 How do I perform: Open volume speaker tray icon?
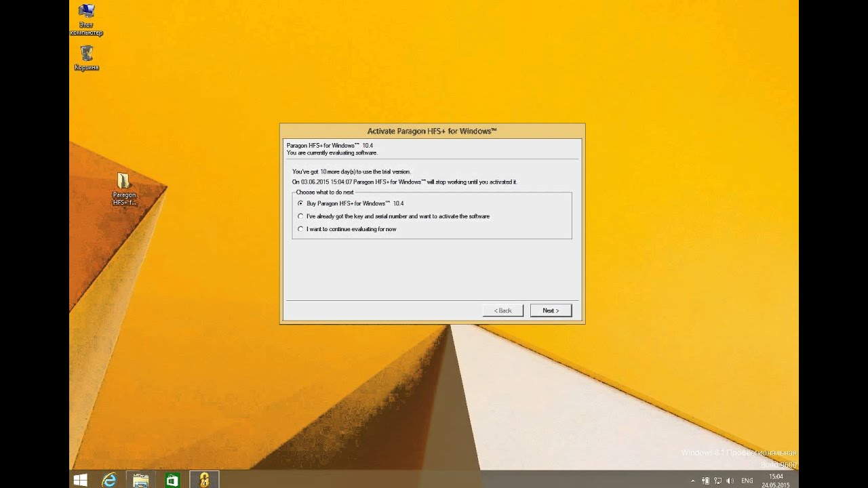point(730,481)
